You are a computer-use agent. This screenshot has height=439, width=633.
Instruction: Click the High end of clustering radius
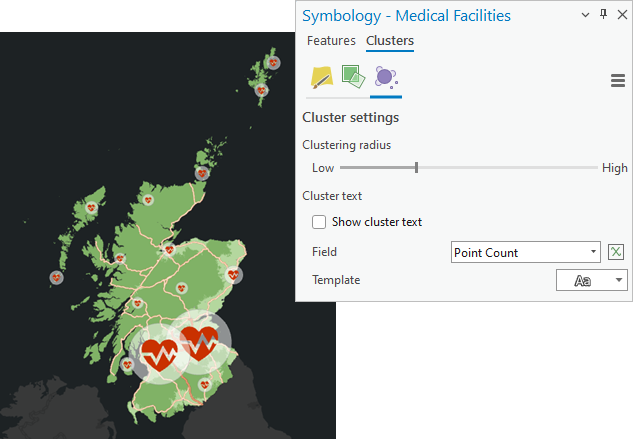[x=614, y=168]
